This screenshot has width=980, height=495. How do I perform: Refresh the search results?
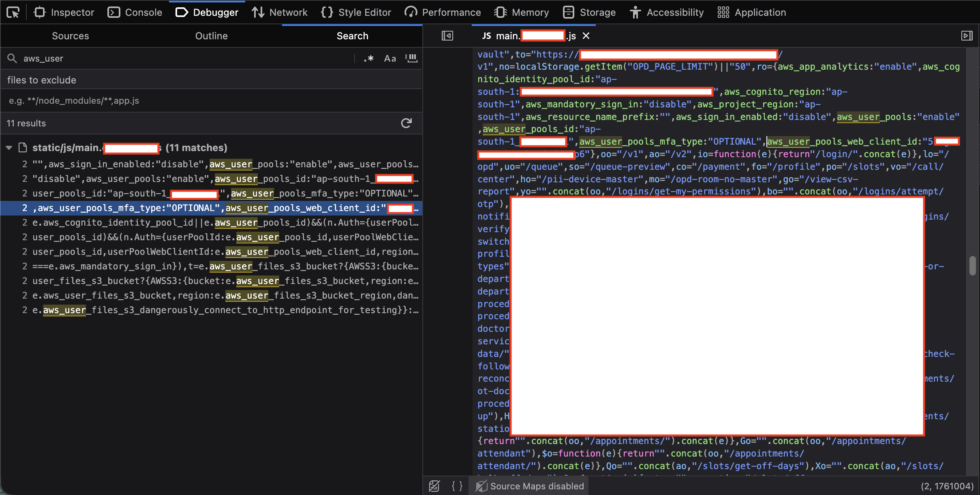point(407,123)
